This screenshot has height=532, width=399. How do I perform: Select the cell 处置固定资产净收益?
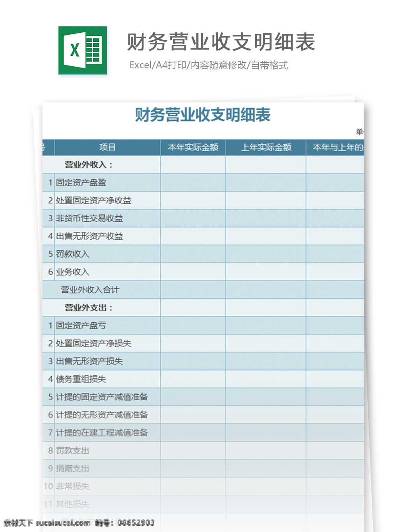(107, 200)
